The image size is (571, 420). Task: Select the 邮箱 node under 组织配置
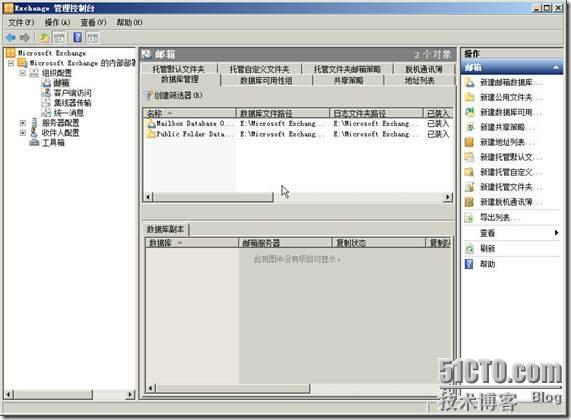(x=61, y=83)
